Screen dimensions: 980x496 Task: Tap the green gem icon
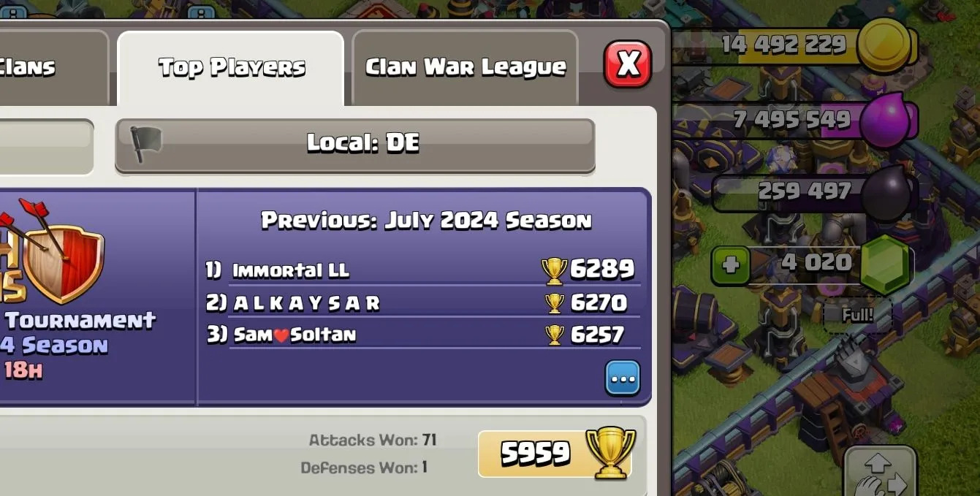[885, 265]
